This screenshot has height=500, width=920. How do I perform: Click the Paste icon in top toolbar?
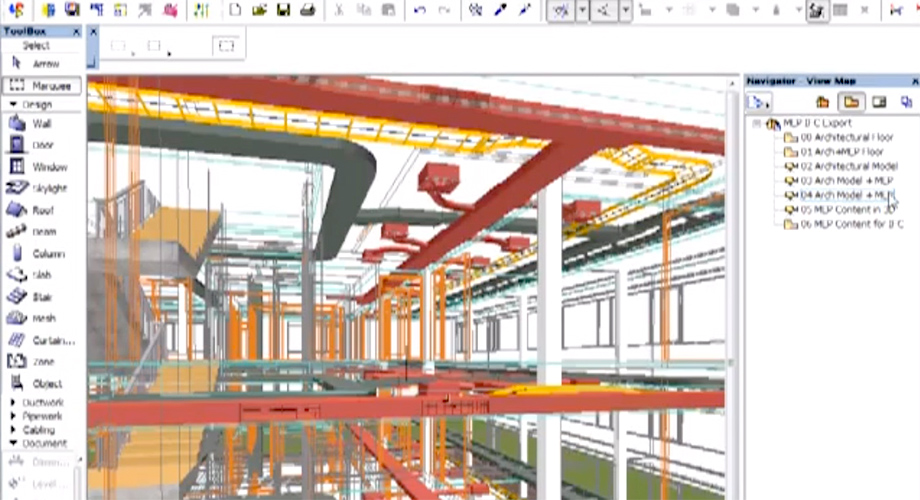tap(388, 10)
